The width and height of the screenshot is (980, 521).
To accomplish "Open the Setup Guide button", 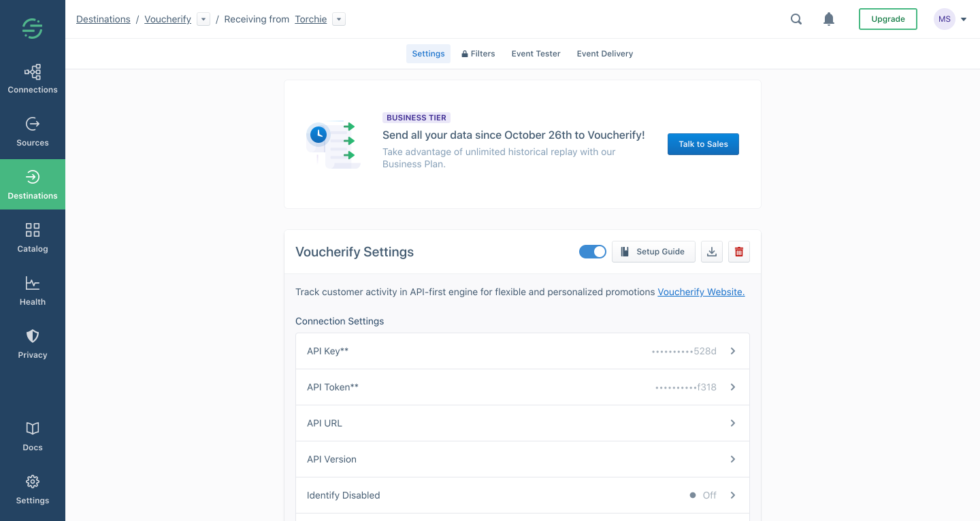I will pos(653,252).
